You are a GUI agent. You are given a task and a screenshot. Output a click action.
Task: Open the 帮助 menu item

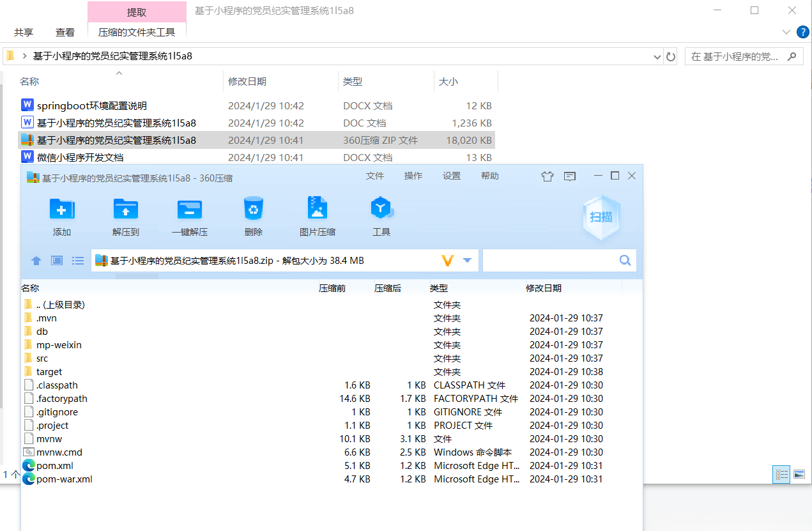tap(490, 176)
